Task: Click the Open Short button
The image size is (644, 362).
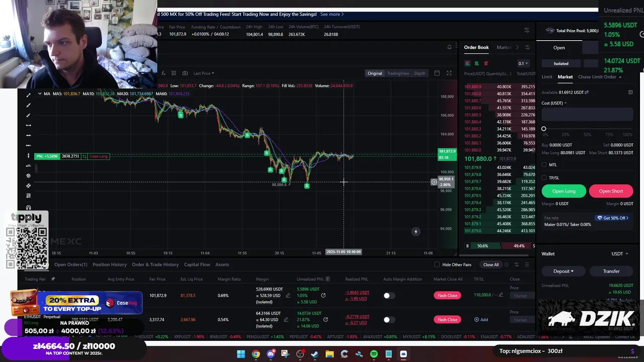Action: 611,191
